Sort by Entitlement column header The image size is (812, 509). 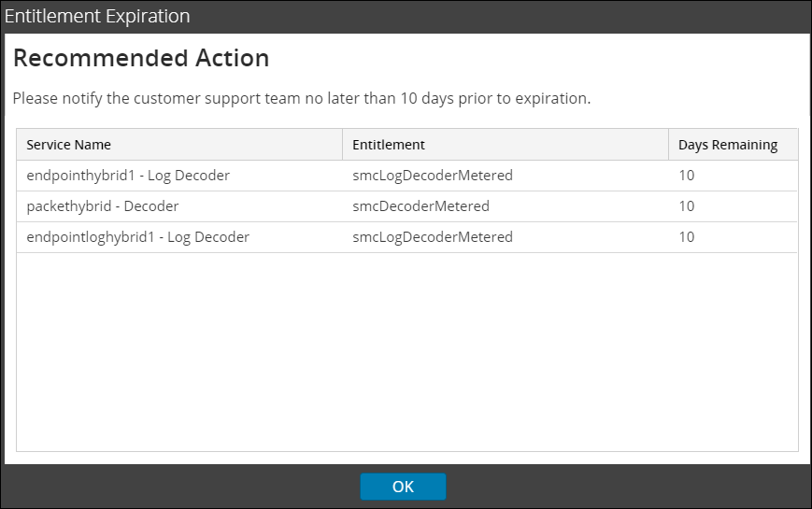tap(389, 145)
